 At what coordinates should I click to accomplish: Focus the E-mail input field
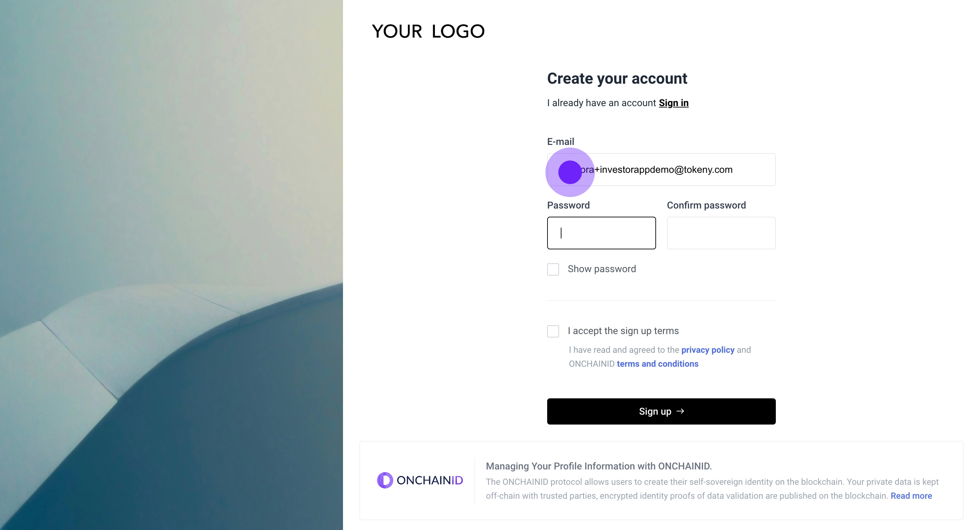[677, 169]
